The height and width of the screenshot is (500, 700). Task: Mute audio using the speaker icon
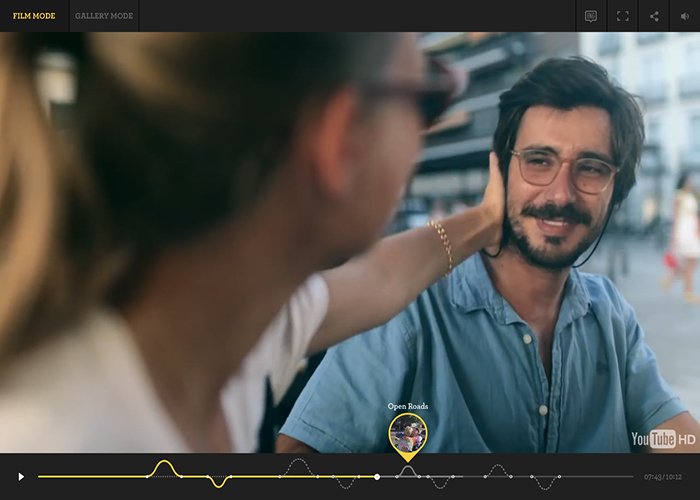(685, 17)
